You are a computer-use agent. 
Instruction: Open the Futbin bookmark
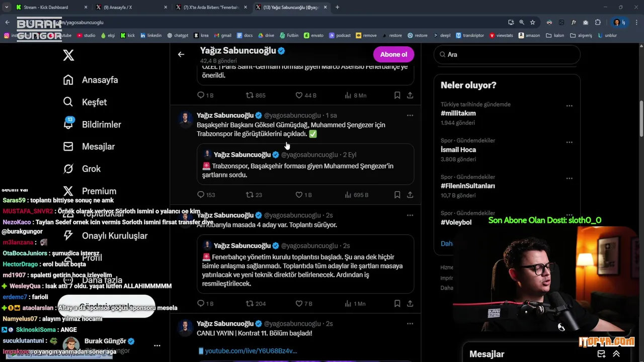coord(289,36)
